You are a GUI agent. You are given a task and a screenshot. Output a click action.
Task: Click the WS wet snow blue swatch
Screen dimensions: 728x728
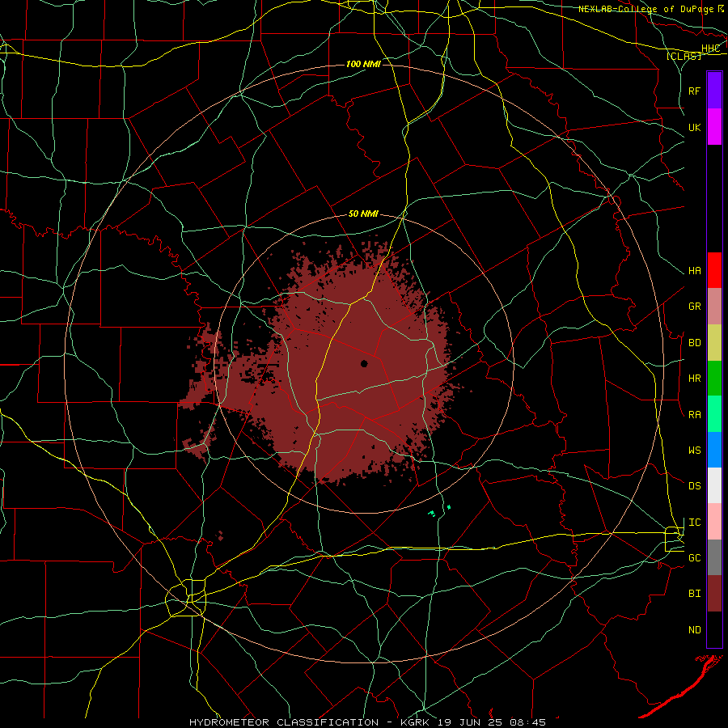(x=714, y=450)
